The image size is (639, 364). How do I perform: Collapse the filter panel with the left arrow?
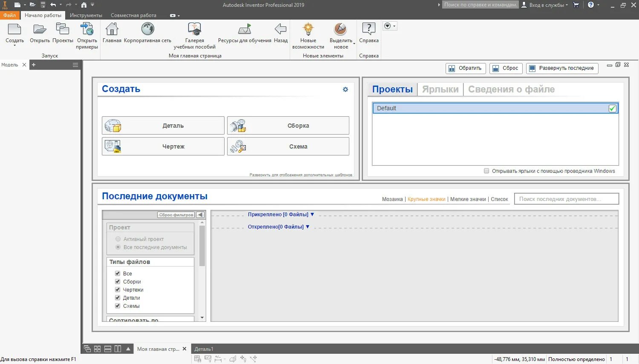200,215
